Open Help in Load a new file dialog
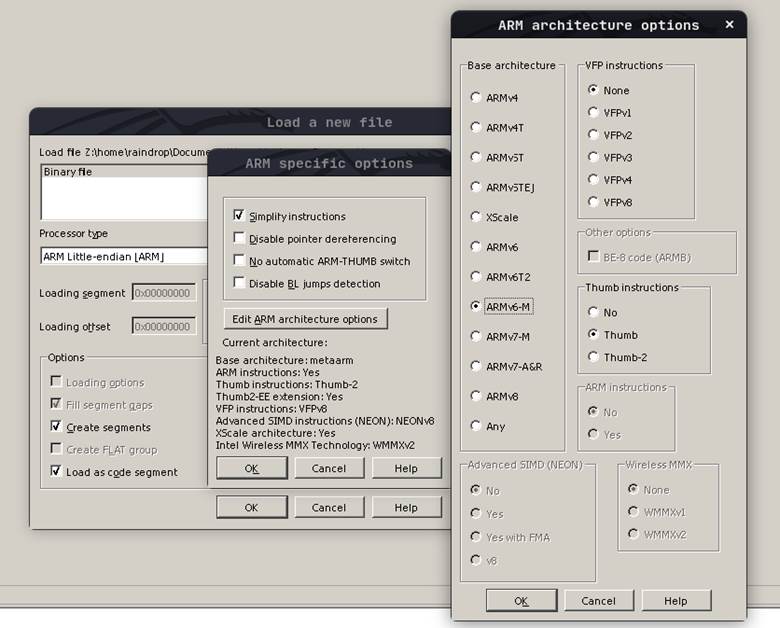The height and width of the screenshot is (628, 780). [x=406, y=507]
